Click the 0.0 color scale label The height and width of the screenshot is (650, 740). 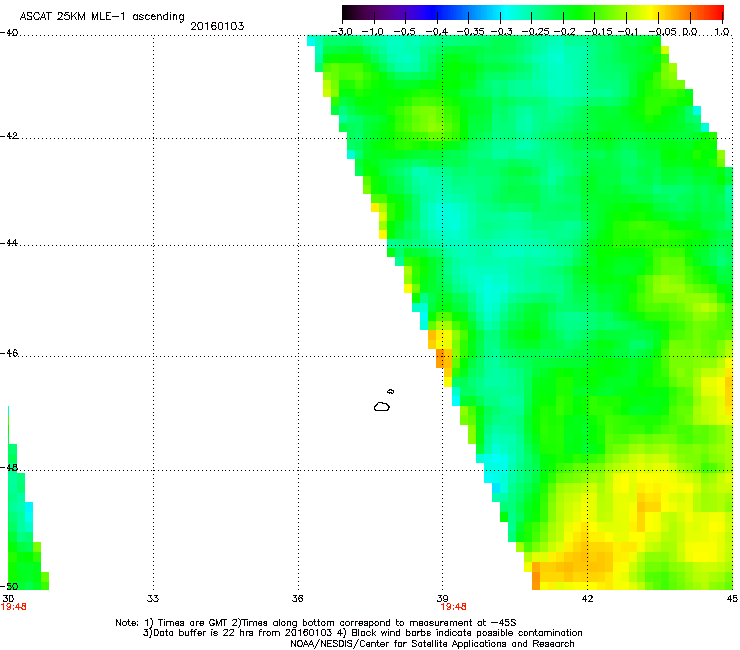pos(690,31)
